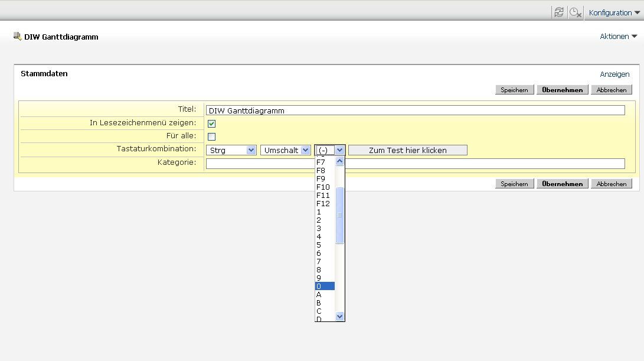Select F8 in the key list
Viewport: 644px width, 361px height.
click(325, 170)
